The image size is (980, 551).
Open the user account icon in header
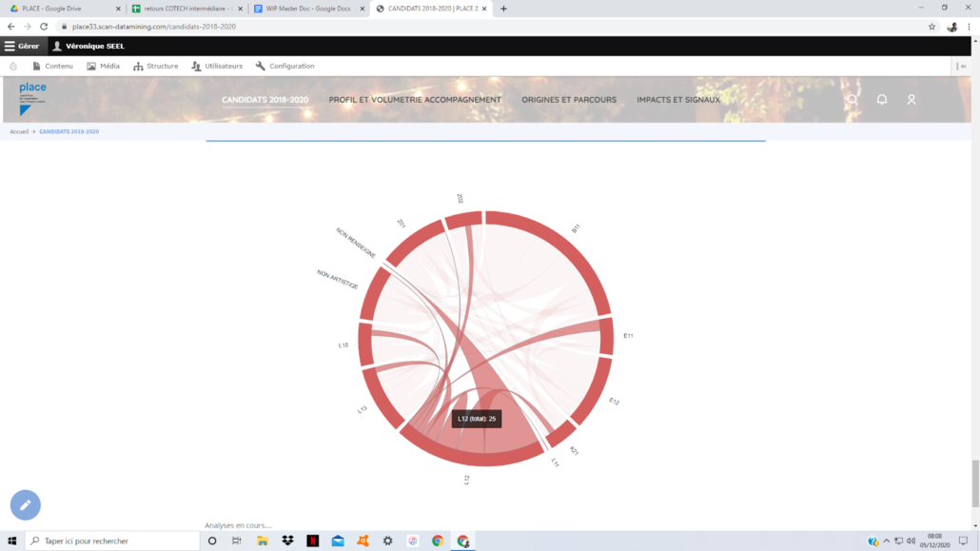point(911,100)
